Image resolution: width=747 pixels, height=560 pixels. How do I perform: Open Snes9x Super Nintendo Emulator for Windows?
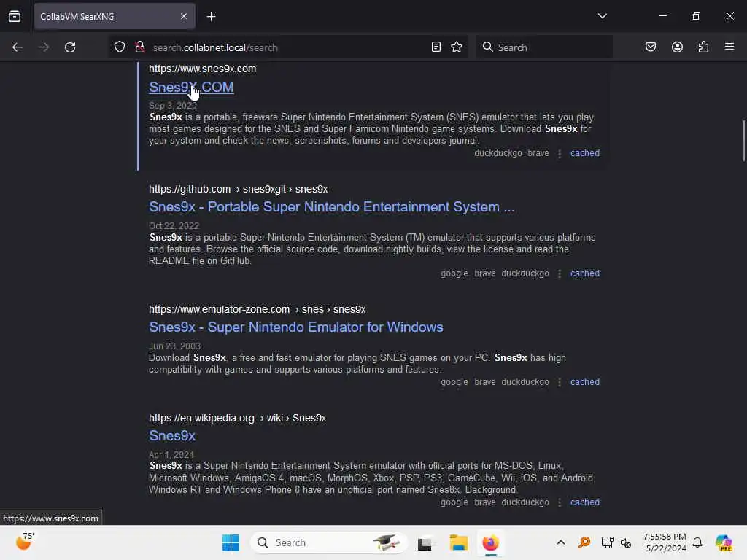click(x=296, y=327)
